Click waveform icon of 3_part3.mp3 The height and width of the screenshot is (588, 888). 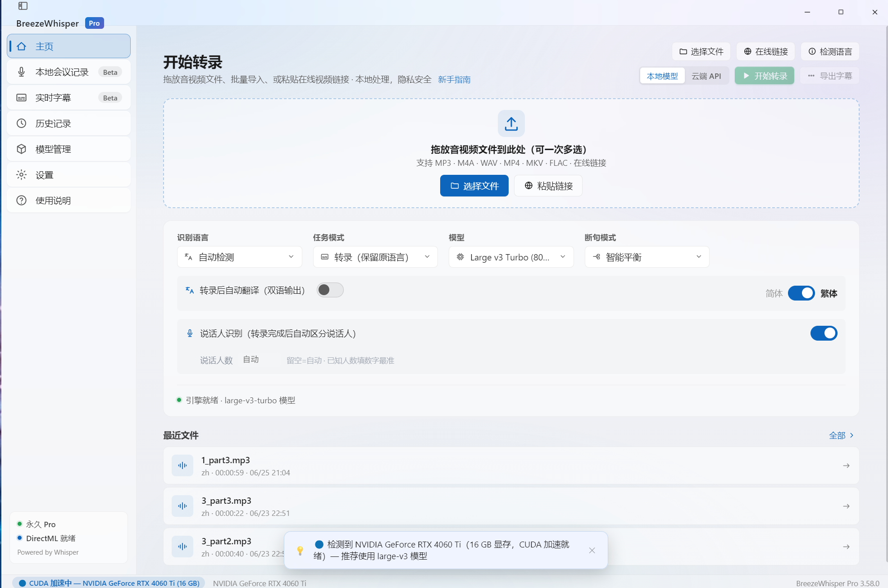[x=182, y=506]
